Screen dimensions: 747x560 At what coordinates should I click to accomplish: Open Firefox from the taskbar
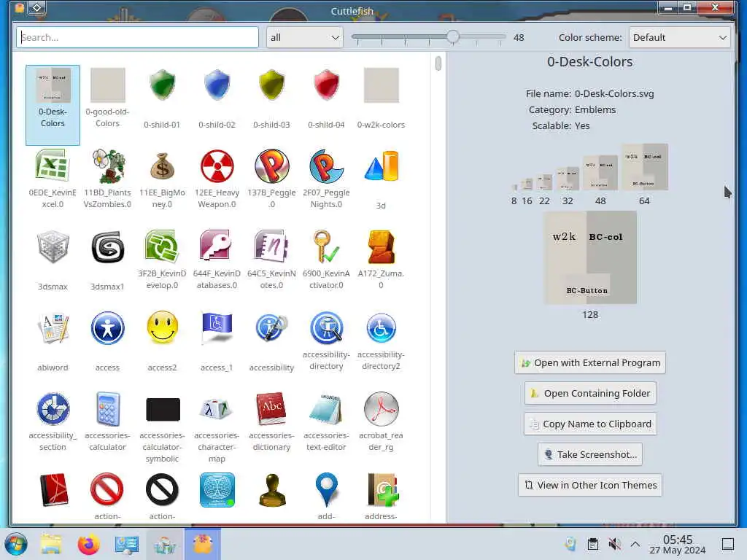88,544
